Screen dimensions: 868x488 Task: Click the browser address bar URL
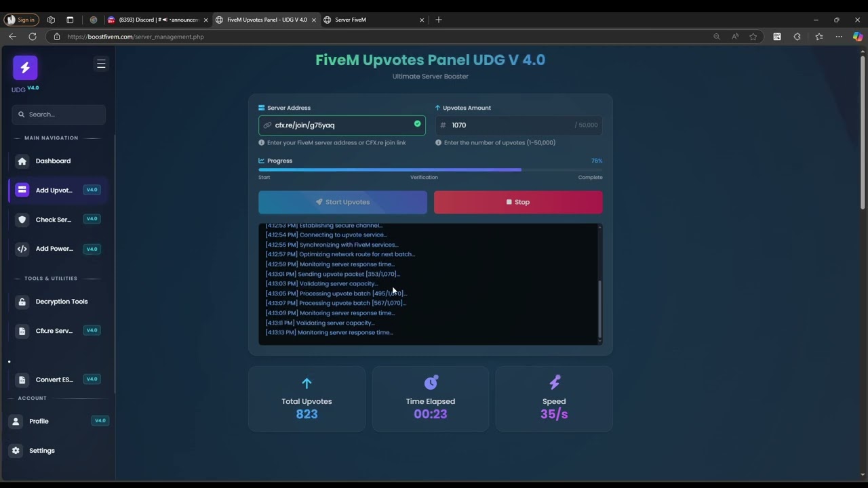coord(136,37)
